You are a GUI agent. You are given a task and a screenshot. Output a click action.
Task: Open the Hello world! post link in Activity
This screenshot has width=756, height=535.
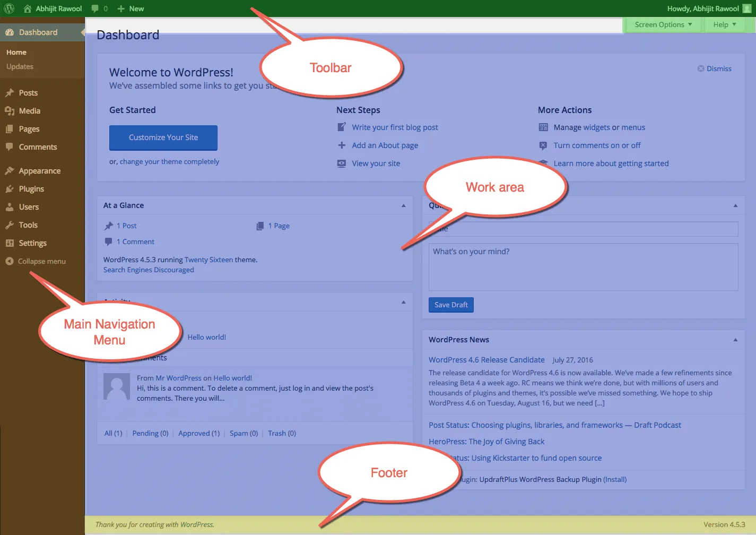click(x=207, y=338)
